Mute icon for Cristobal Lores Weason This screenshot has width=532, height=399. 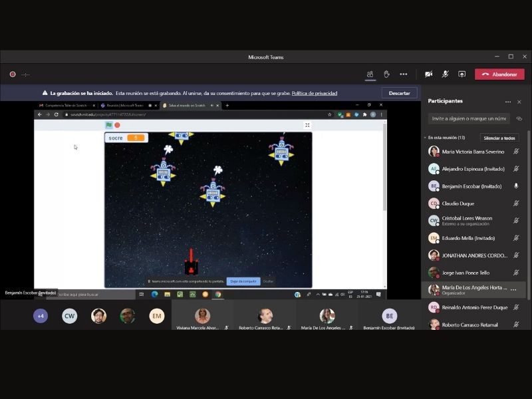coord(516,221)
